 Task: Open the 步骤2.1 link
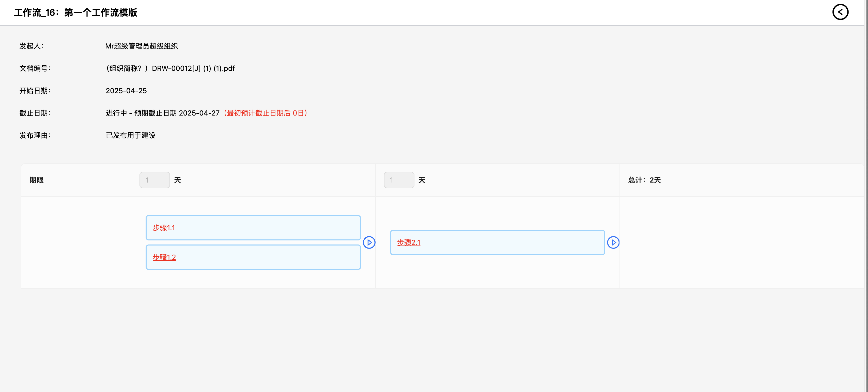[408, 242]
